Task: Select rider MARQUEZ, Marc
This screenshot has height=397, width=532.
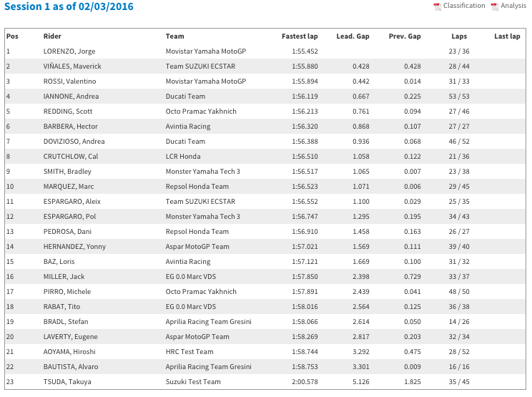Action: click(69, 187)
